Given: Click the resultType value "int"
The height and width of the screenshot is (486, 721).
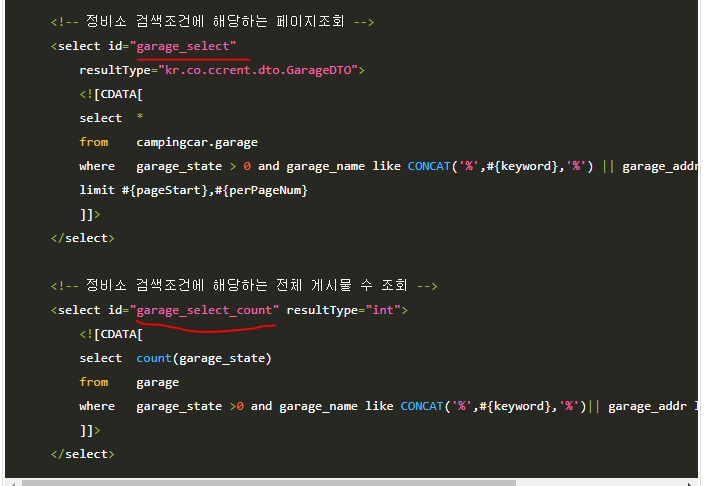Looking at the screenshot, I should click(x=383, y=310).
